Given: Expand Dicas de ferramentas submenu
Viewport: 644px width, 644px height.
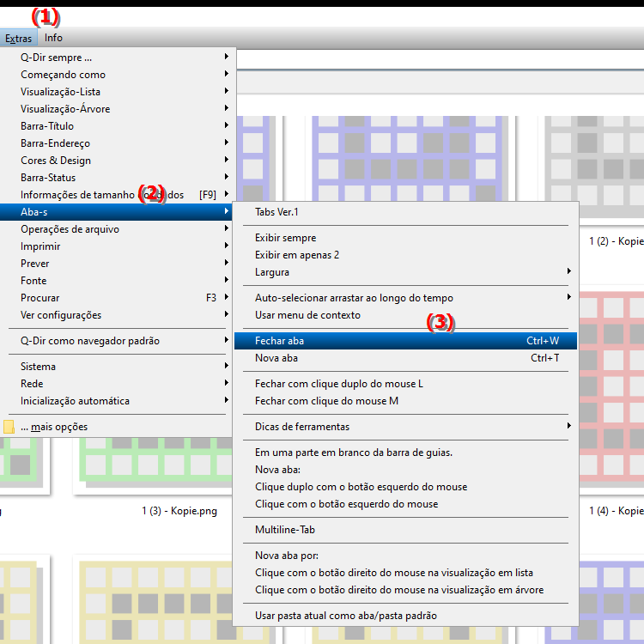Looking at the screenshot, I should 405,427.
